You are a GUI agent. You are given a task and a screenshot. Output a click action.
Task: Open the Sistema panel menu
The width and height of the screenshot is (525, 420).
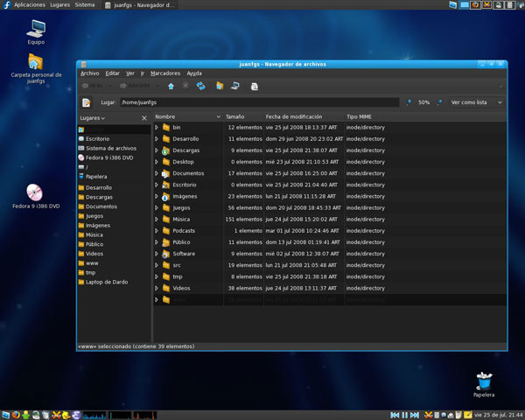(x=85, y=4)
